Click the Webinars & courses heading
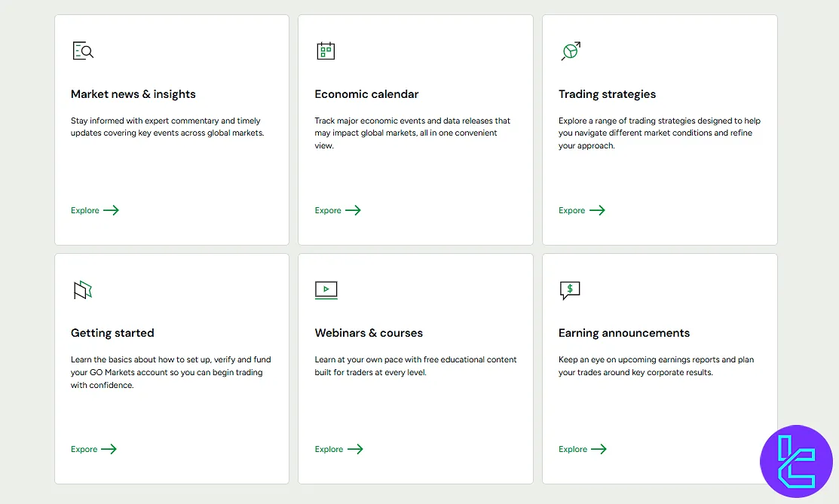839x504 pixels. (369, 332)
